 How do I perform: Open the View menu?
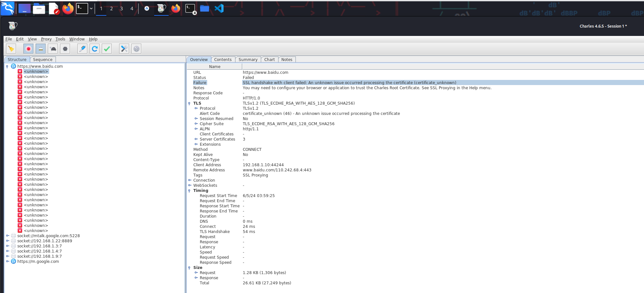(x=32, y=39)
